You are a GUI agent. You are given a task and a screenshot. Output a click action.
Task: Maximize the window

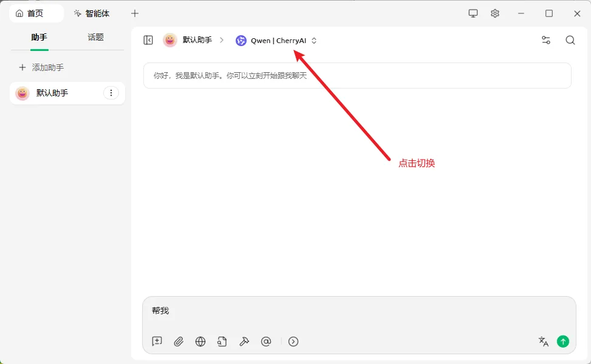pos(549,13)
